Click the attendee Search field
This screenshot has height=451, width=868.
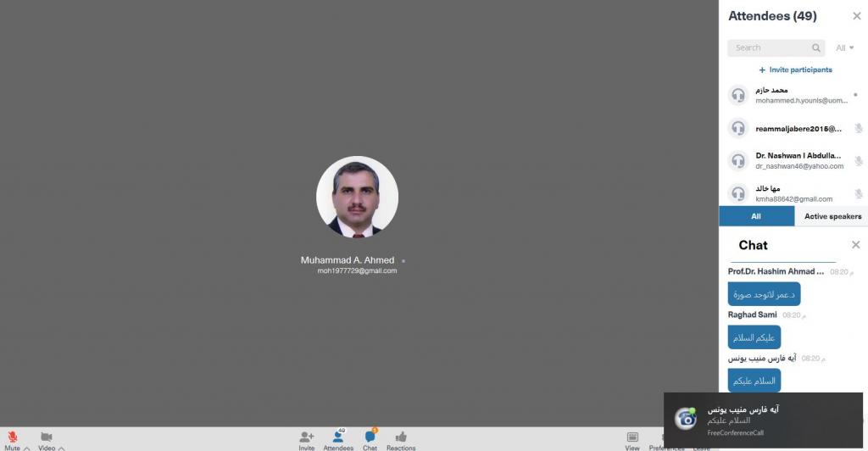point(770,48)
